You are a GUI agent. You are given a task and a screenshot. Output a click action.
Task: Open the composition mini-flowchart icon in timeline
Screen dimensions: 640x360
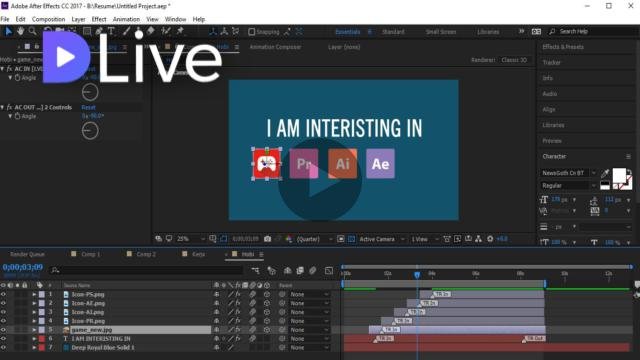pos(256,270)
